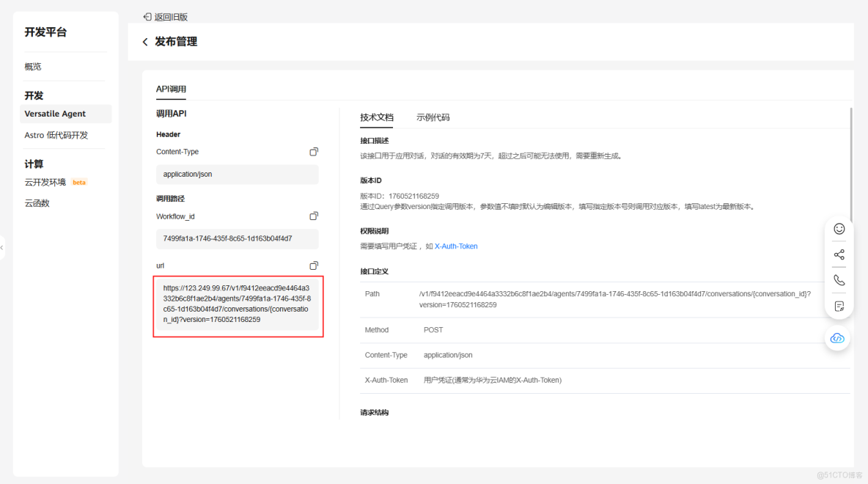Click the back arrow before 发布管理
Image resolution: width=868 pixels, height=484 pixels.
(x=145, y=42)
